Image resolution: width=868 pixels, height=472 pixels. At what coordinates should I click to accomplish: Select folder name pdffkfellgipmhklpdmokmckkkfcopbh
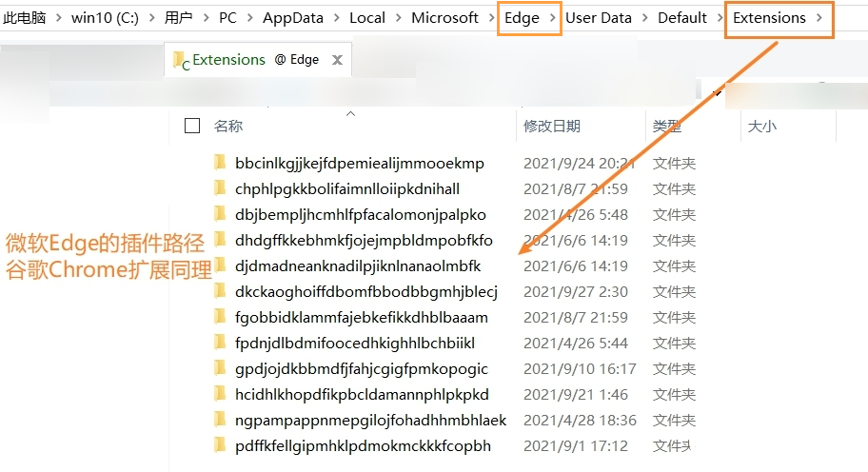pyautogui.click(x=363, y=446)
